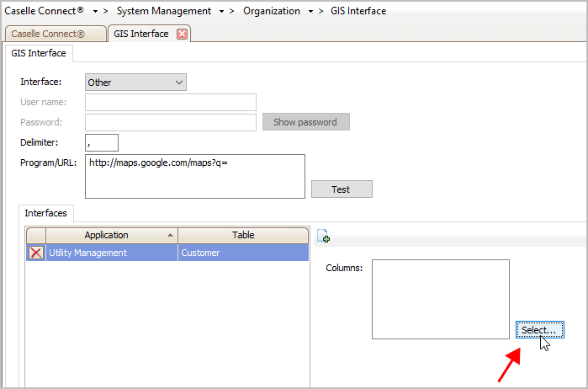
Task: Click in the Delimiter field
Action: pyautogui.click(x=102, y=142)
